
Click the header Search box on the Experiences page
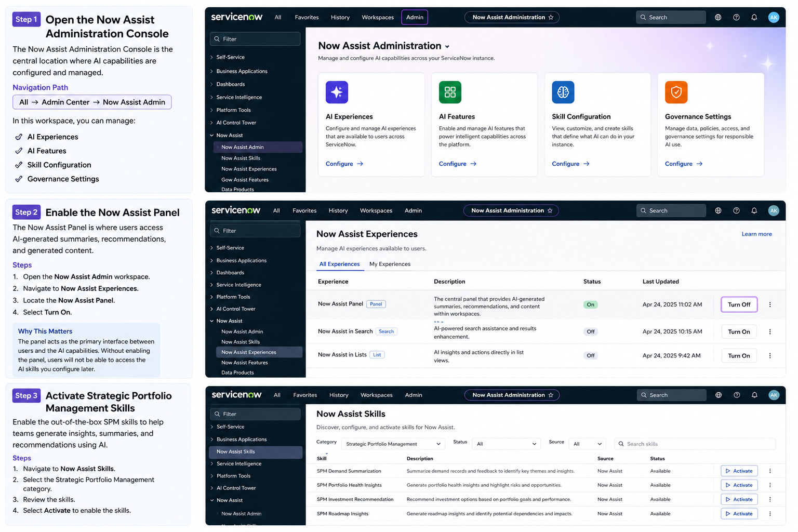(671, 210)
